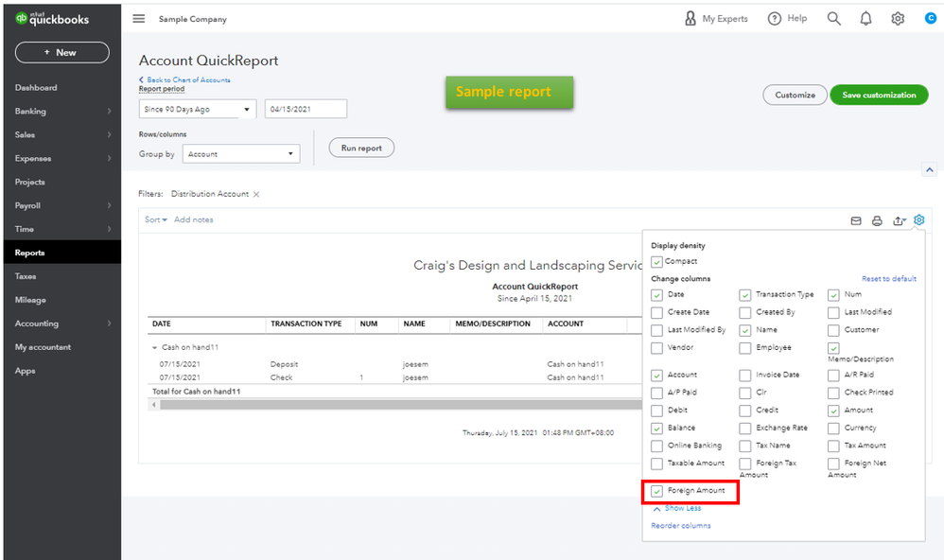Uncheck the Foreign Amount column
Image resolution: width=944 pixels, height=560 pixels.
pyautogui.click(x=656, y=492)
